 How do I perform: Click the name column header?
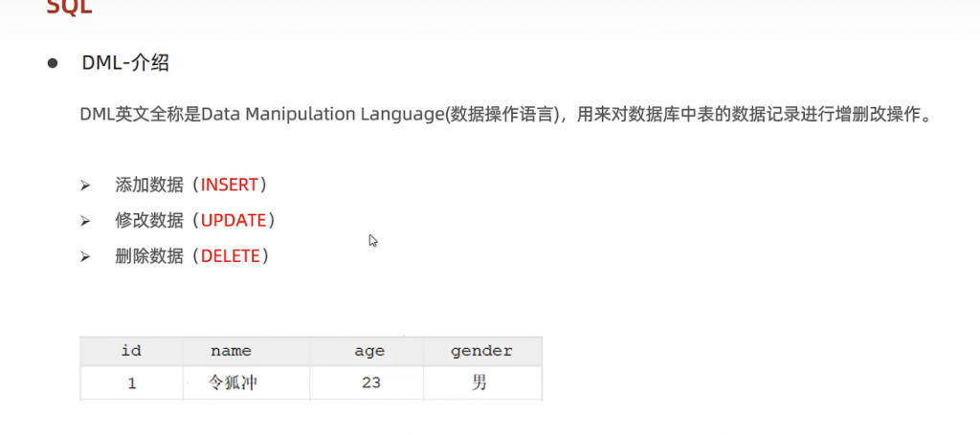tap(231, 351)
